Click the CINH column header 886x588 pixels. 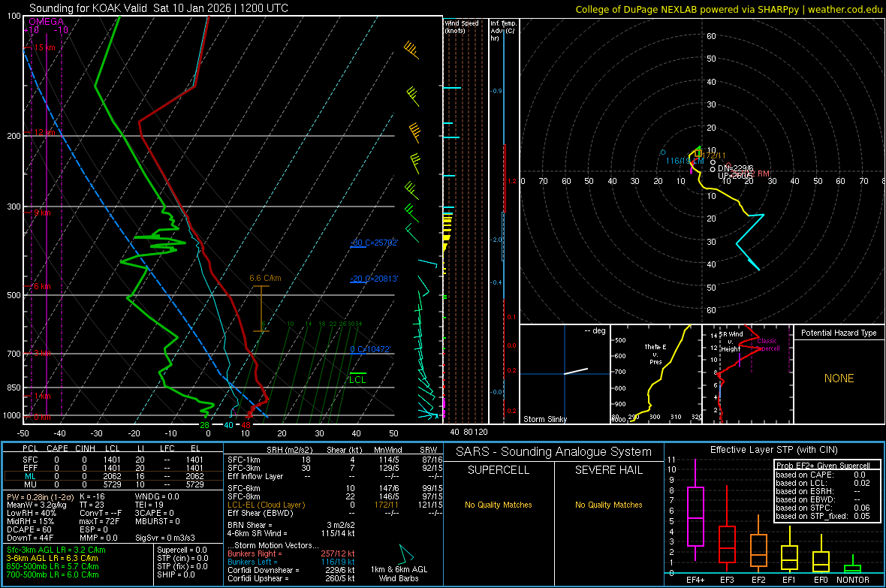(x=86, y=448)
